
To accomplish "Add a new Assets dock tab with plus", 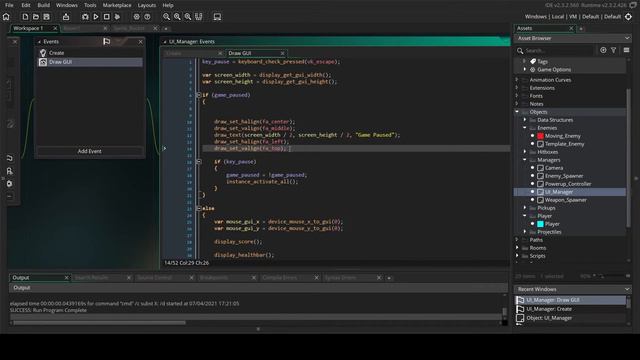I will pyautogui.click(x=581, y=29).
